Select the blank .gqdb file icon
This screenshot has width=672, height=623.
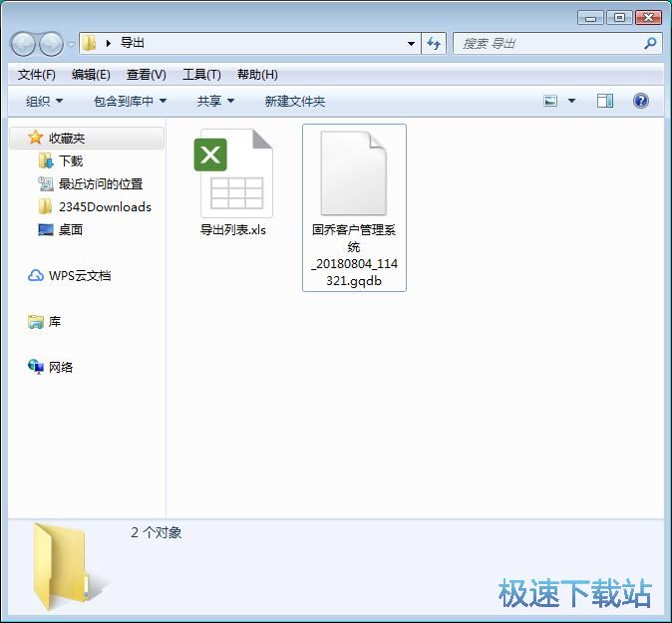click(x=354, y=173)
